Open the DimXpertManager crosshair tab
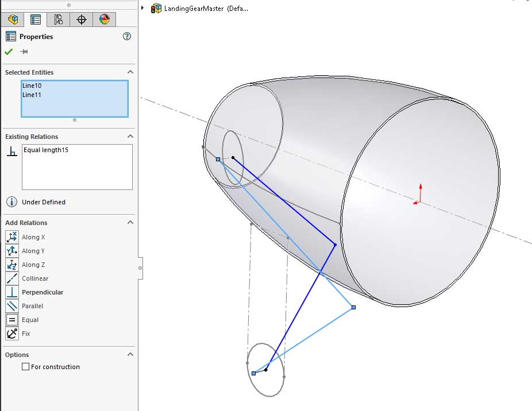The image size is (532, 411). pos(82,20)
